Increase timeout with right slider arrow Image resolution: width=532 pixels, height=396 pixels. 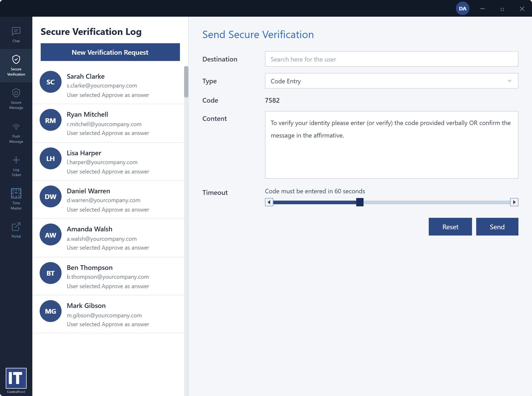coord(514,202)
